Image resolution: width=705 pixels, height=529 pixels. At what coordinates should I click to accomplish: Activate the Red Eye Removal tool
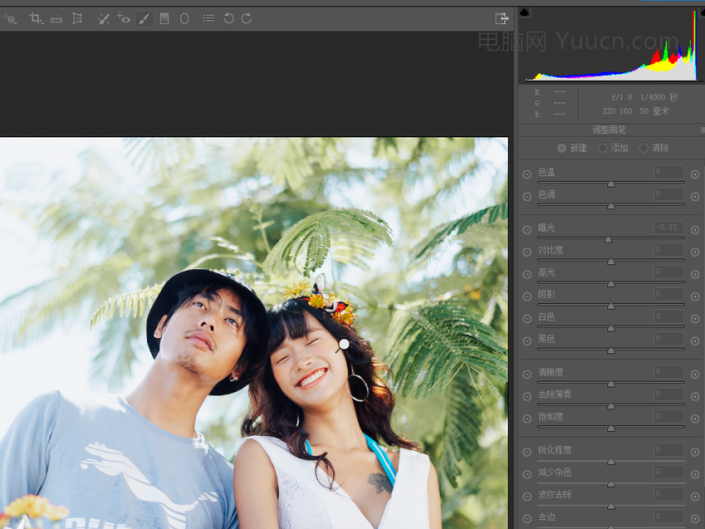tap(124, 18)
